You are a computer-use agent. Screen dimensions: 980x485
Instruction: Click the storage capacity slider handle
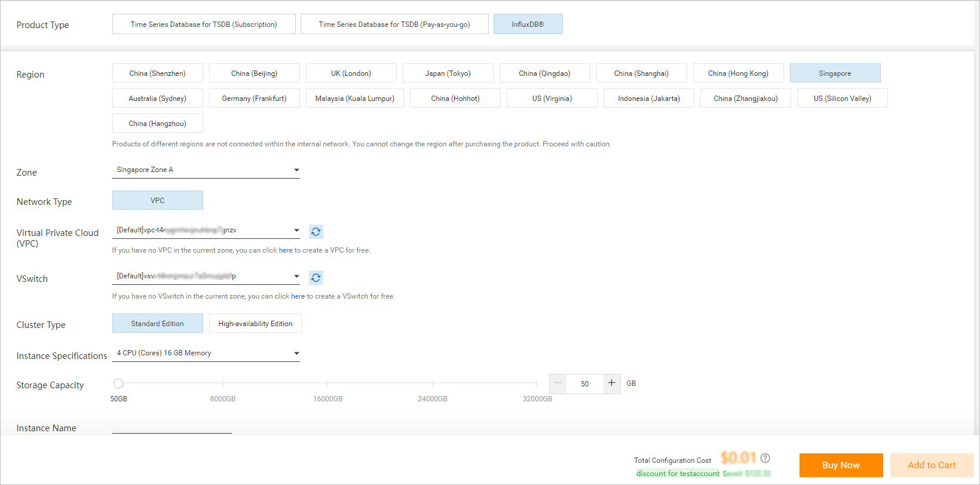[118, 383]
